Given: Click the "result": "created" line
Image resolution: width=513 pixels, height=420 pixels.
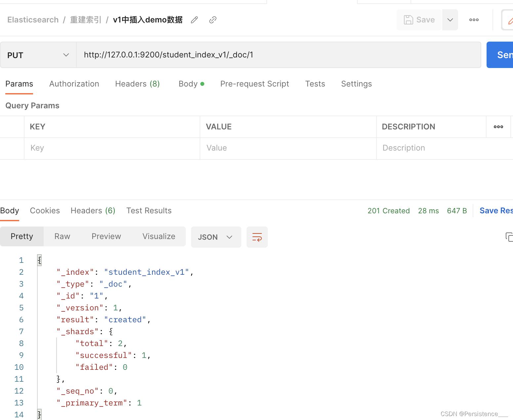Looking at the screenshot, I should point(103,320).
